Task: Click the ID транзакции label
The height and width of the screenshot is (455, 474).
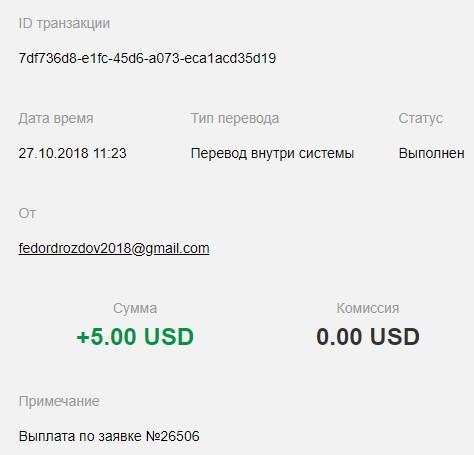Action: click(64, 24)
